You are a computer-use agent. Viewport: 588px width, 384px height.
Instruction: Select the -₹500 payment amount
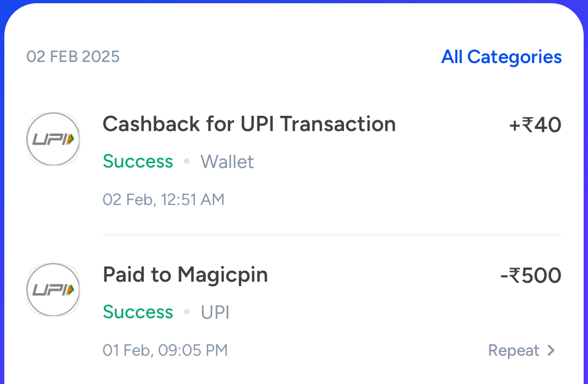530,276
